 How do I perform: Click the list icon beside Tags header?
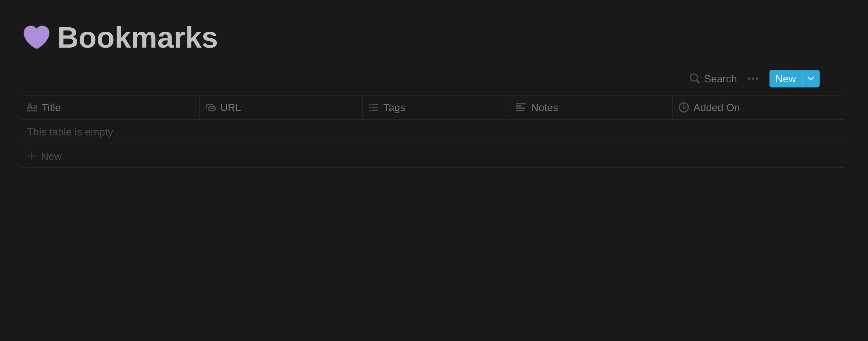click(373, 107)
